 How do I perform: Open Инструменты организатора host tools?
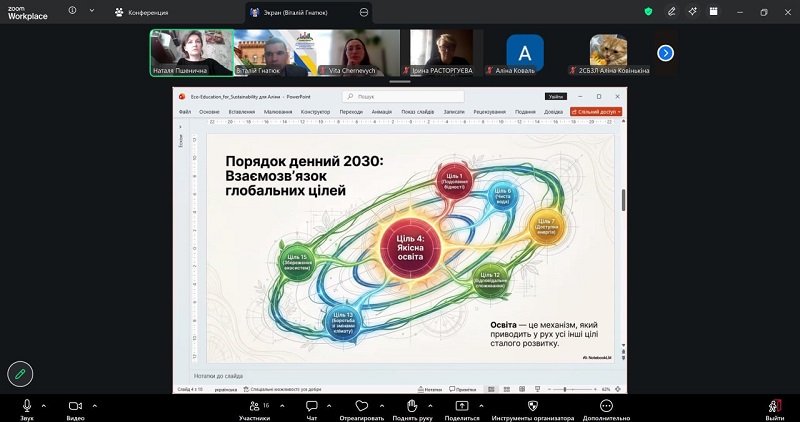pos(533,409)
